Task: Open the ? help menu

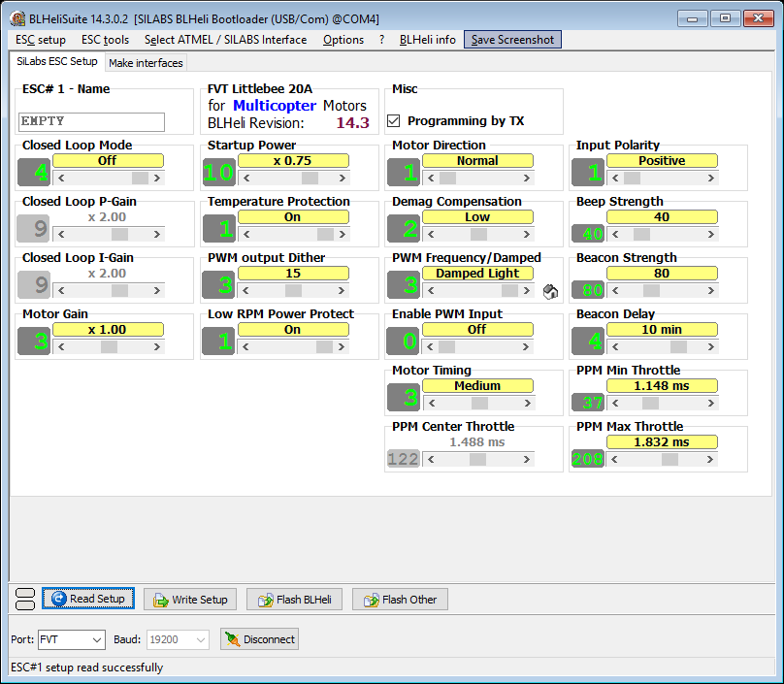Action: 381,40
